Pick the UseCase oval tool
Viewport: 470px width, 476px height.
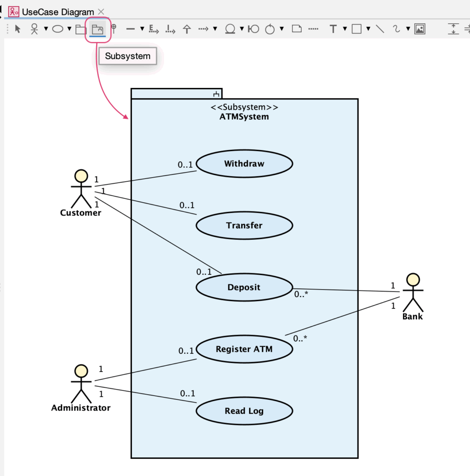(x=58, y=29)
